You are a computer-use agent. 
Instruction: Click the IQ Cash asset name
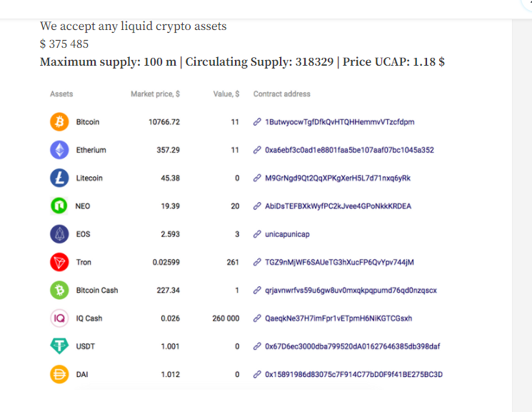point(89,318)
